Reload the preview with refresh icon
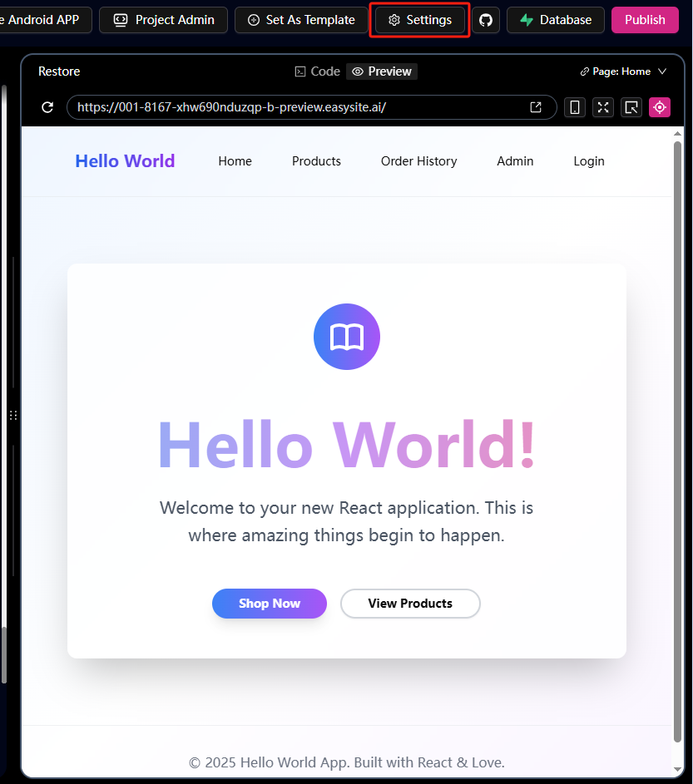Image resolution: width=693 pixels, height=784 pixels. click(x=47, y=107)
